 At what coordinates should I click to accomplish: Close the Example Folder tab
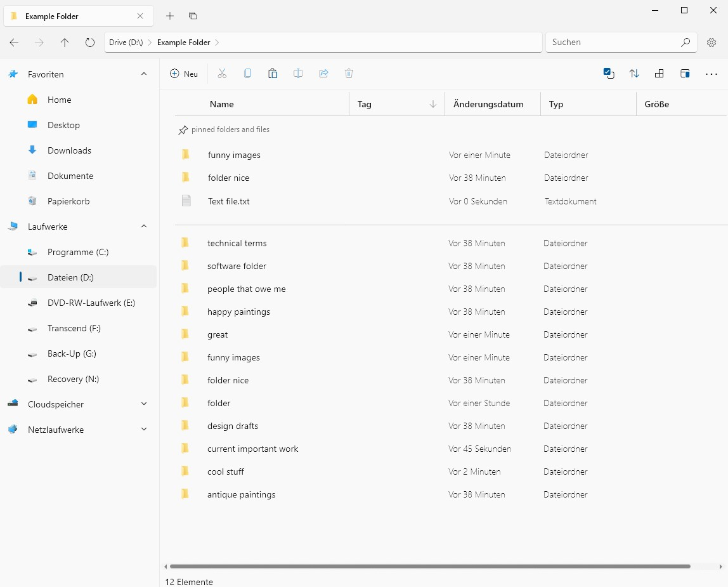(140, 16)
